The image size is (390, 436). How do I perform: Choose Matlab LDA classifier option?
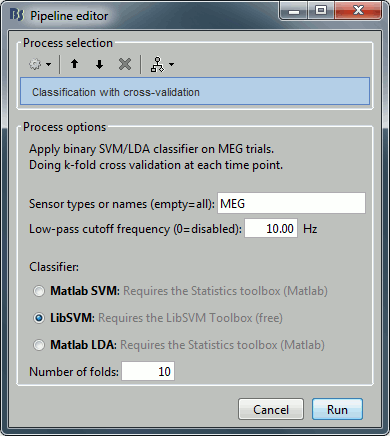39,345
